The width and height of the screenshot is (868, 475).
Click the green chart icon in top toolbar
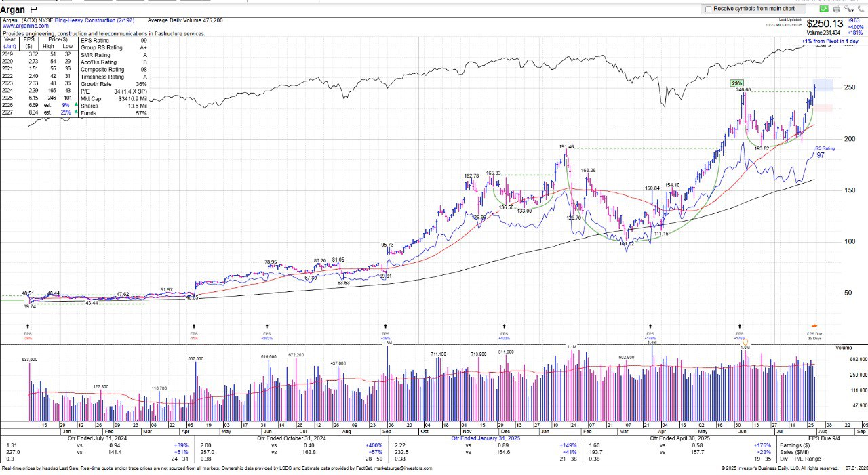[x=824, y=9]
